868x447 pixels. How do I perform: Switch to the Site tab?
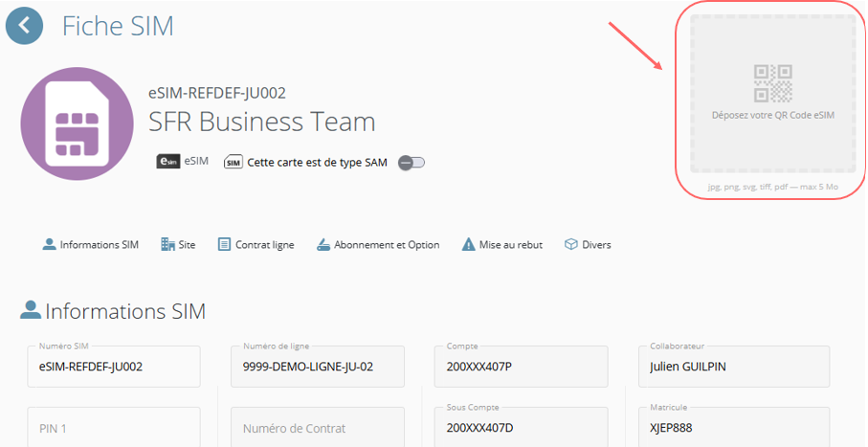[x=178, y=244]
